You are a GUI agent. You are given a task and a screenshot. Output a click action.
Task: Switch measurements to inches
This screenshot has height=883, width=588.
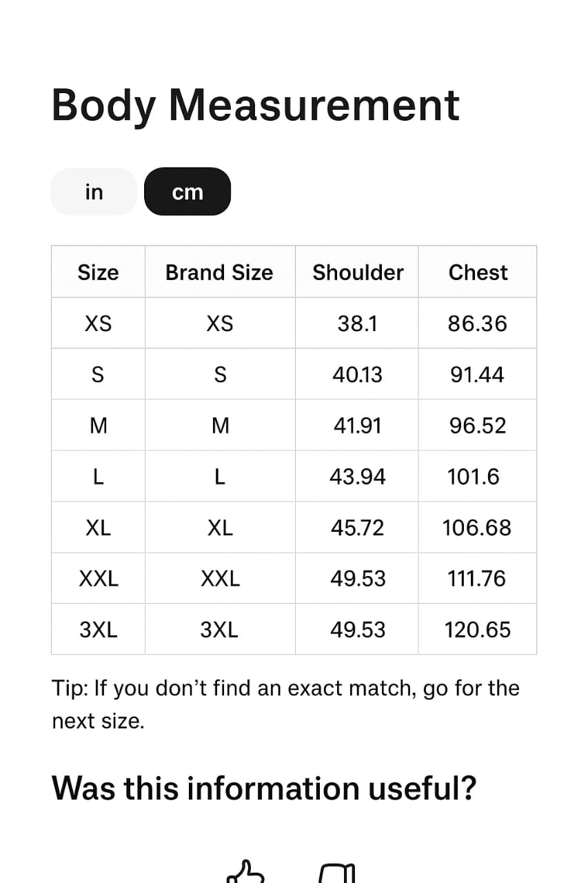93,191
